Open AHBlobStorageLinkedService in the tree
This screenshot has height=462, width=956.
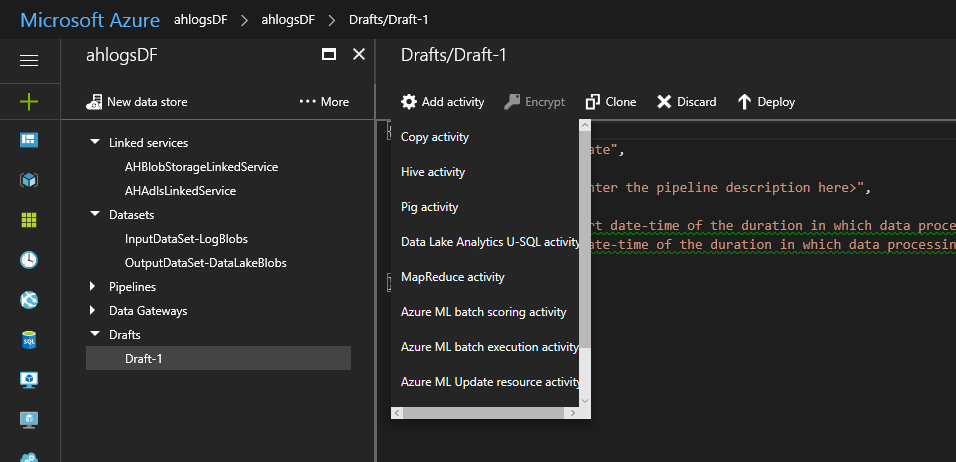pos(201,166)
